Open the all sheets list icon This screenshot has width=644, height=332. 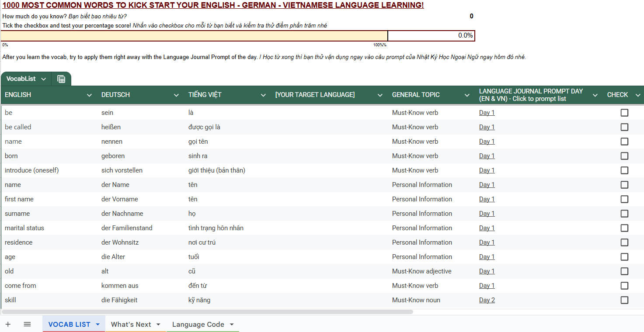(x=27, y=324)
